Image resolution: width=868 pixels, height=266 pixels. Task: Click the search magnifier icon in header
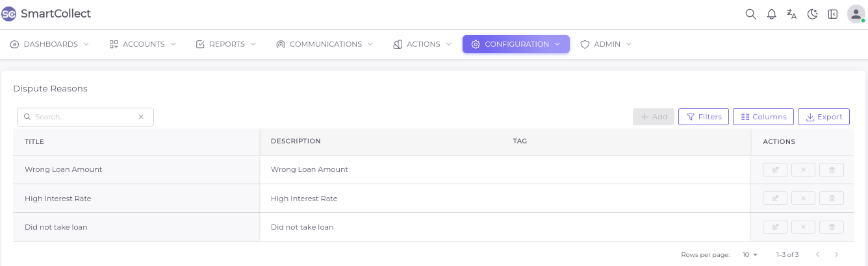tap(750, 14)
